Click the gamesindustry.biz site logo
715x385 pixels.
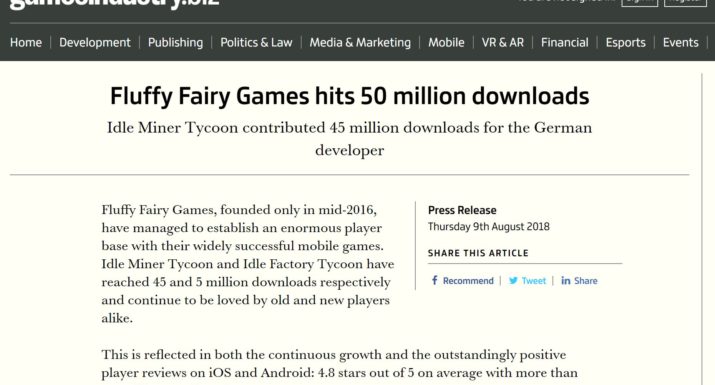(x=114, y=4)
